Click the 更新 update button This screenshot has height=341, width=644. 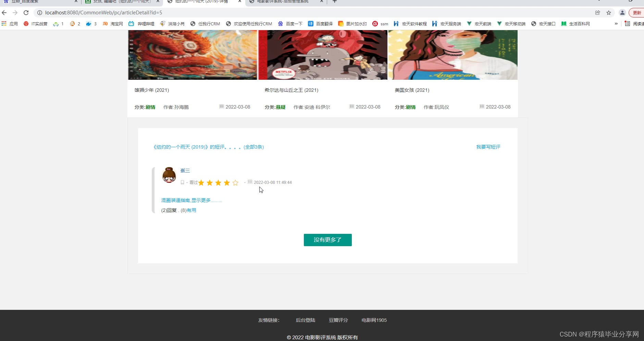click(x=637, y=13)
